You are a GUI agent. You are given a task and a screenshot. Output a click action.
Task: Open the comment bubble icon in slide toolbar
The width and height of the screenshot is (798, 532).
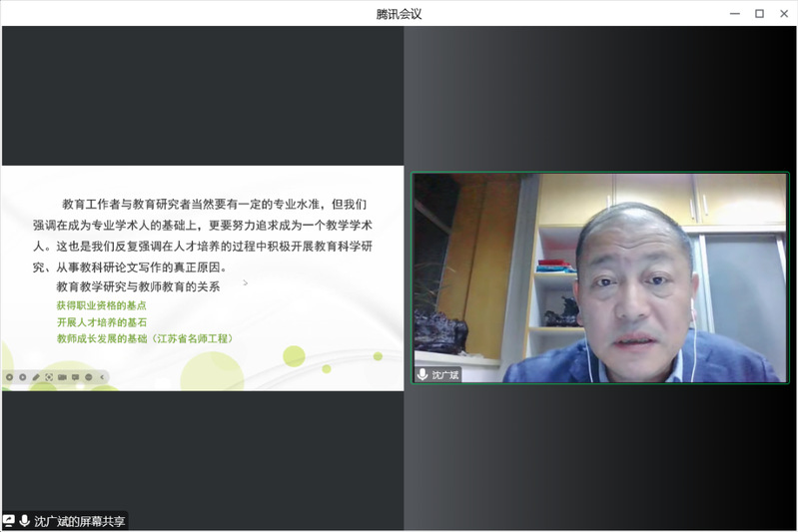point(75,376)
